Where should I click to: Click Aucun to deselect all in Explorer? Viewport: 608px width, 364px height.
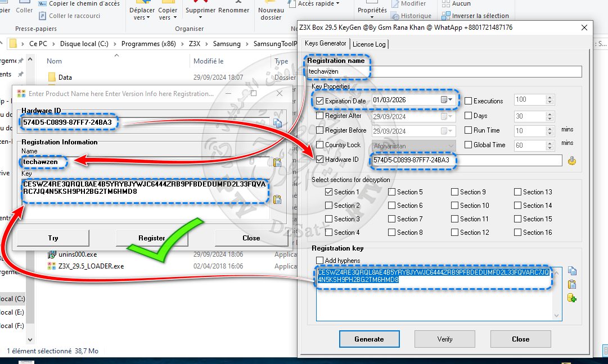tap(456, 3)
